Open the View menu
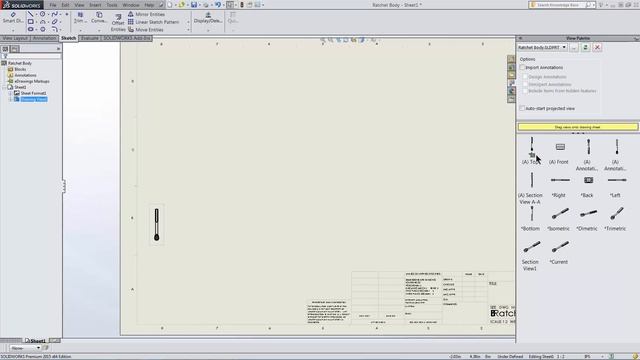This screenshot has width=640, height=360. [x=79, y=5]
